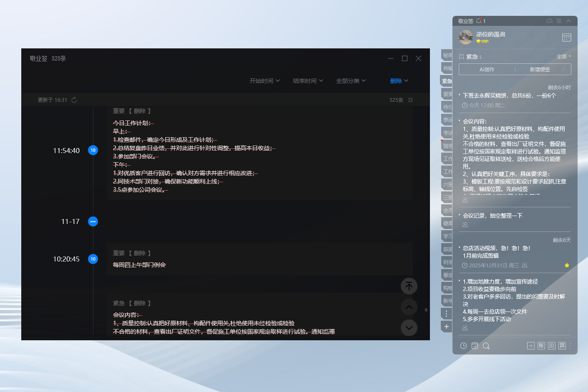Click the cloud sync icon in the panel titlebar
The width and height of the screenshot is (588, 392).
549,21
